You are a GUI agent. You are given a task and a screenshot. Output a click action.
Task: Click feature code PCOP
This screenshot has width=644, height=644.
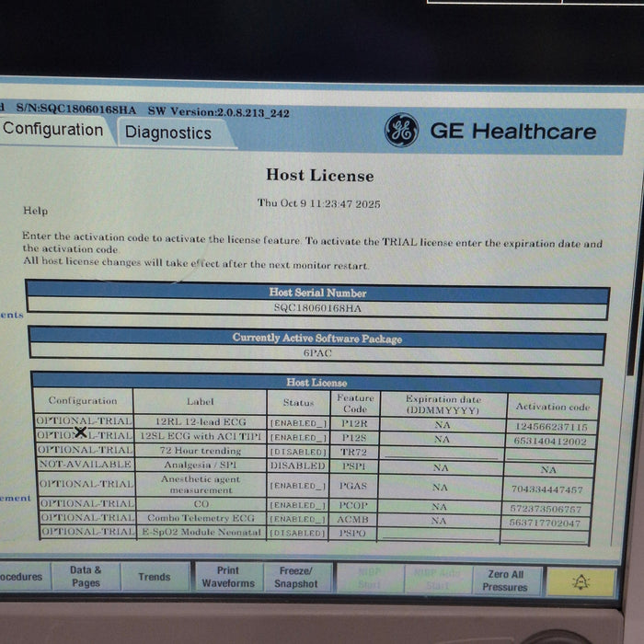(x=352, y=506)
